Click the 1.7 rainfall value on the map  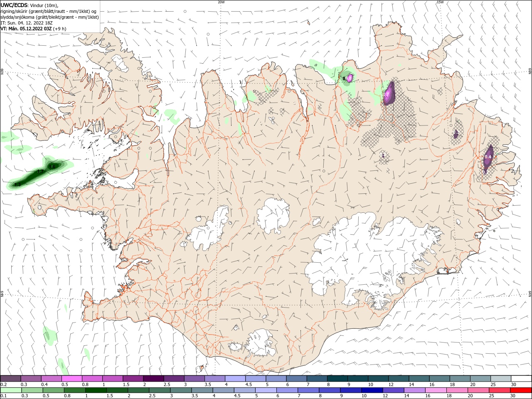[40, 171]
